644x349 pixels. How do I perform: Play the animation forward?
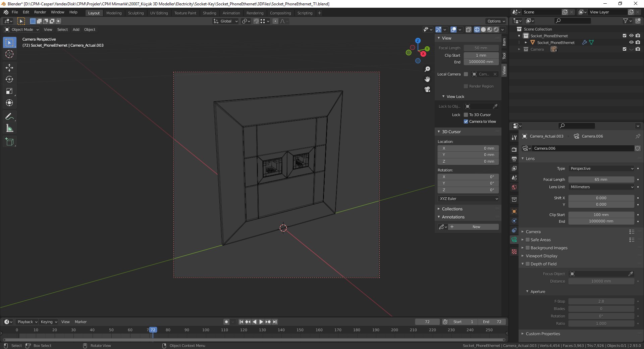click(261, 322)
